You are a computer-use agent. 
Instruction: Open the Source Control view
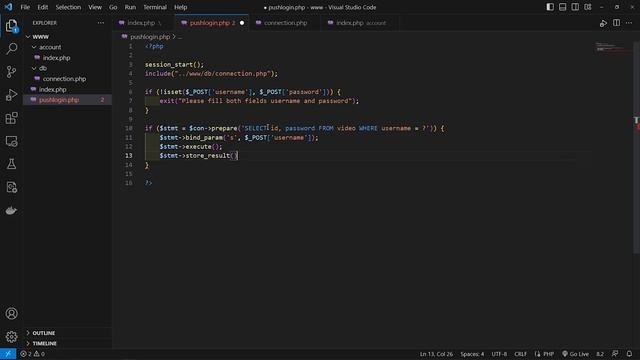11,72
